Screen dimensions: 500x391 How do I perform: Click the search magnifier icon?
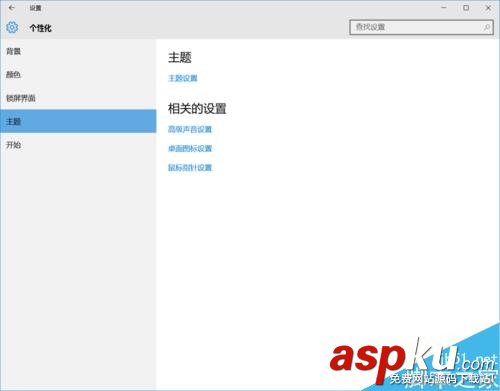(x=487, y=27)
